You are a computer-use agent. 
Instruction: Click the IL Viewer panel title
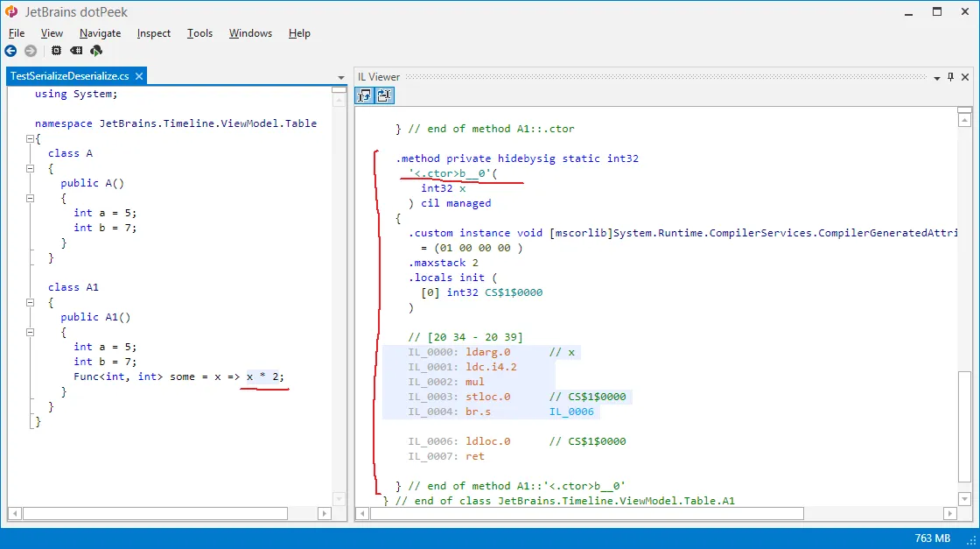click(x=379, y=77)
